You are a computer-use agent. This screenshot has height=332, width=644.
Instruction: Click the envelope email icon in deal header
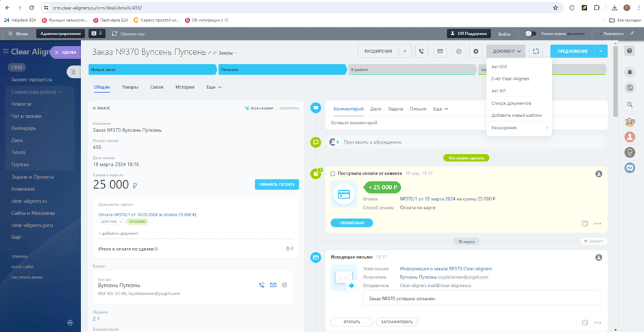pyautogui.click(x=441, y=51)
